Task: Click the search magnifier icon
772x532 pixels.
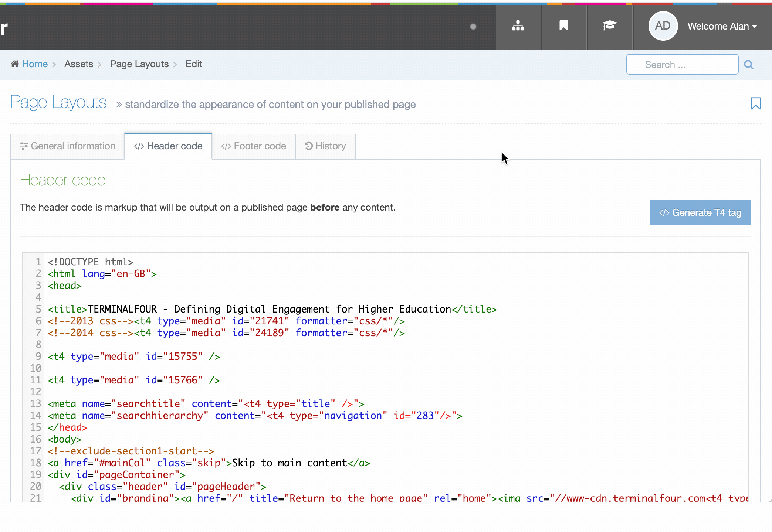Action: point(748,64)
